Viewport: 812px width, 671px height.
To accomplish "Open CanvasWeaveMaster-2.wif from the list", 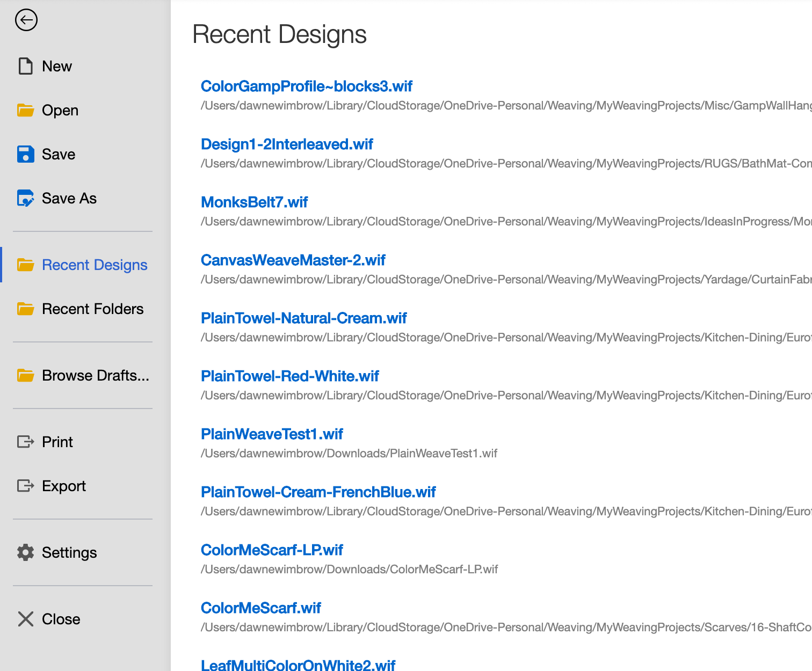I will pyautogui.click(x=293, y=260).
